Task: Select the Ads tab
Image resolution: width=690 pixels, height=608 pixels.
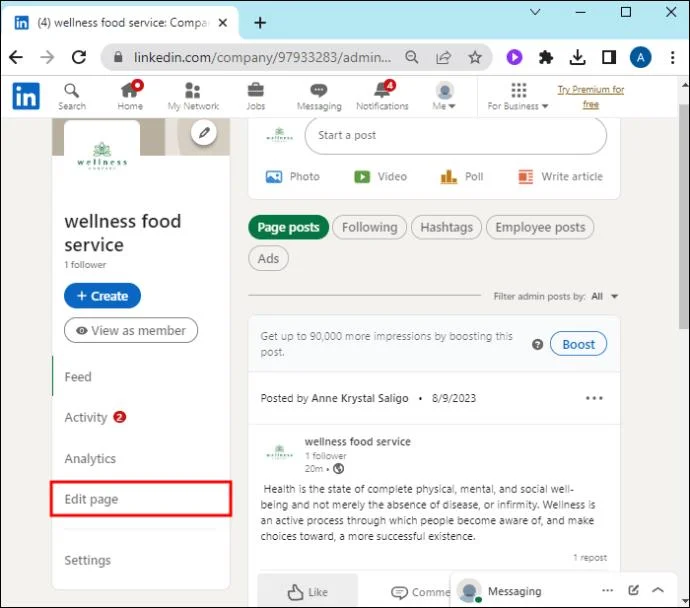Action: pos(268,258)
